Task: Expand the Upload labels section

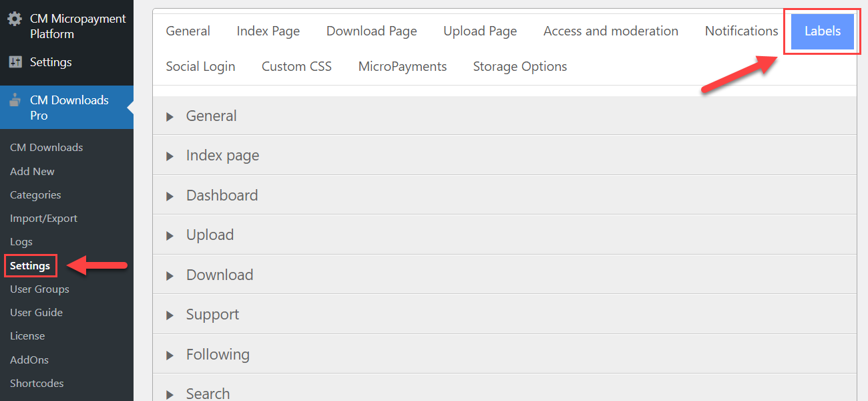Action: pyautogui.click(x=504, y=235)
